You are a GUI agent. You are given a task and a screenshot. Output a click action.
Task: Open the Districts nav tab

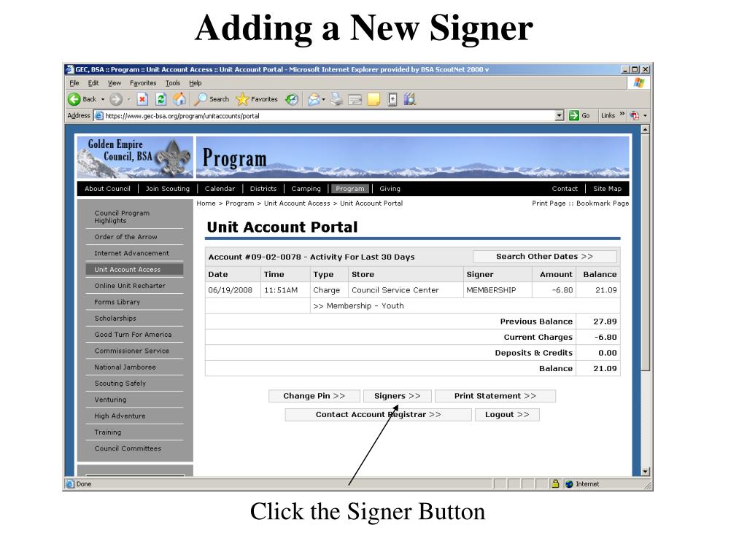263,189
